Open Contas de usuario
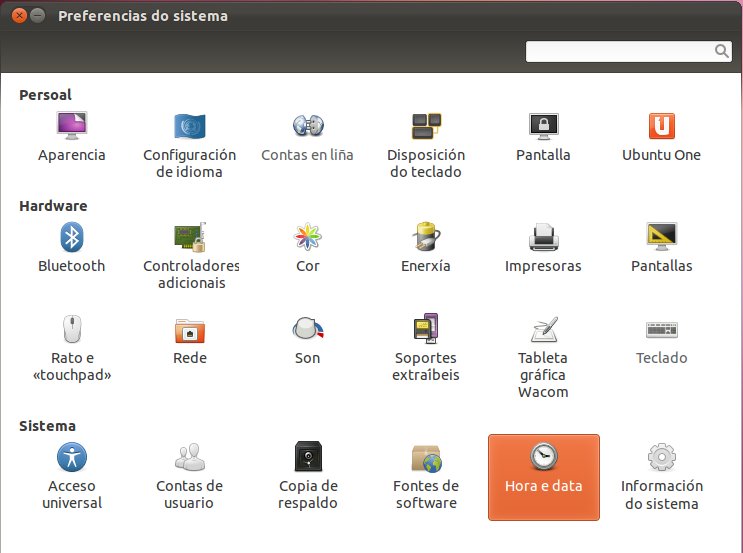 pos(190,476)
